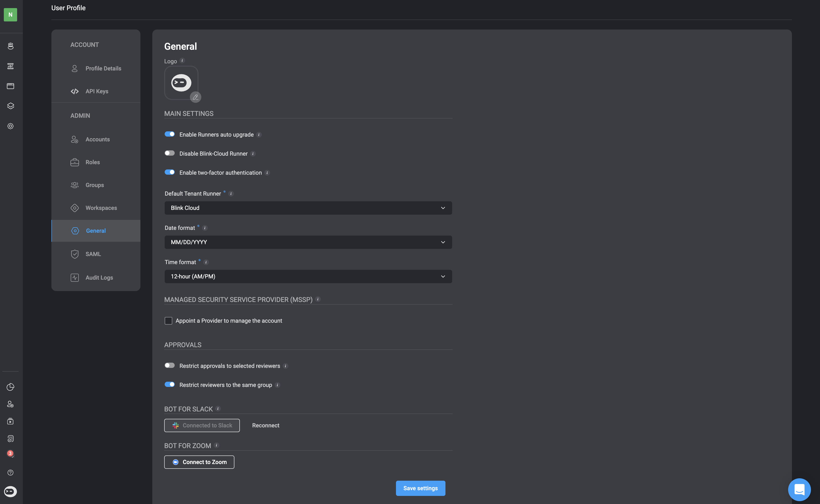Expand the Date format dropdown
This screenshot has width=820, height=504.
[308, 242]
